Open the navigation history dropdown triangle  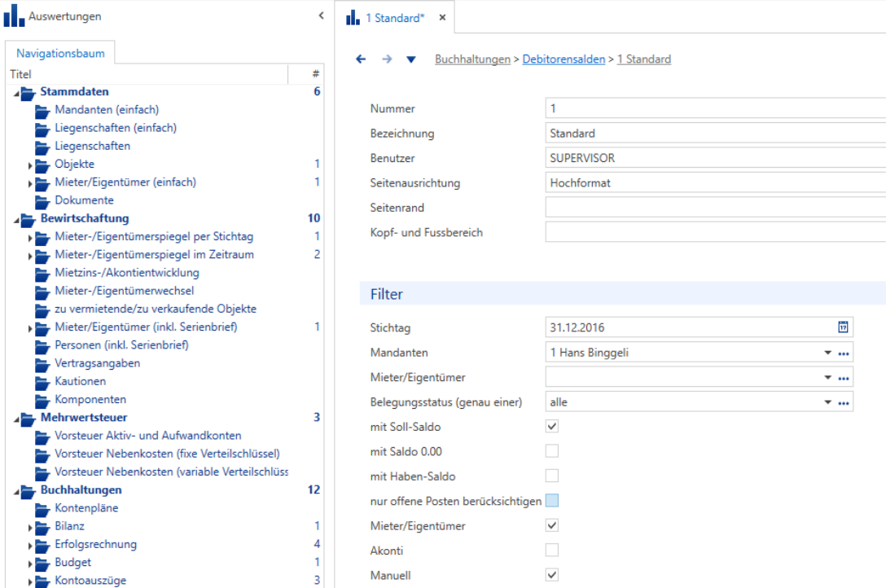tap(411, 59)
